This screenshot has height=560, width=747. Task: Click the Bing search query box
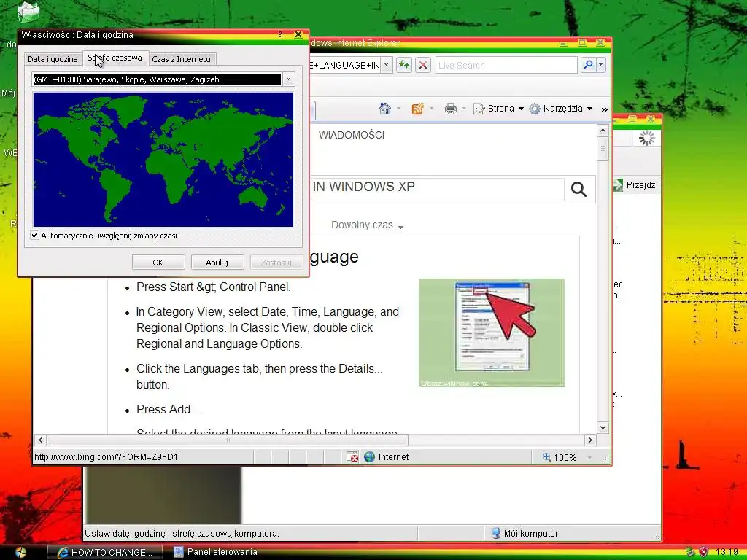pyautogui.click(x=437, y=189)
